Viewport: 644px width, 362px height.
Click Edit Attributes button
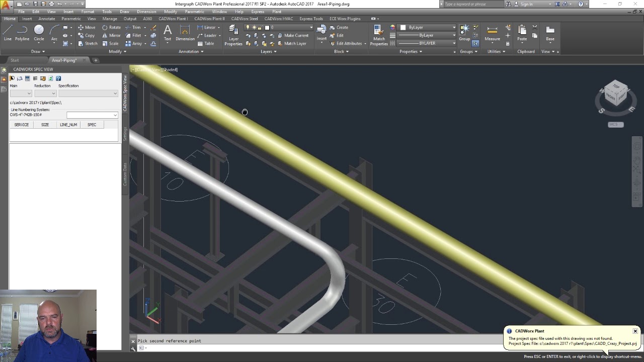(346, 44)
